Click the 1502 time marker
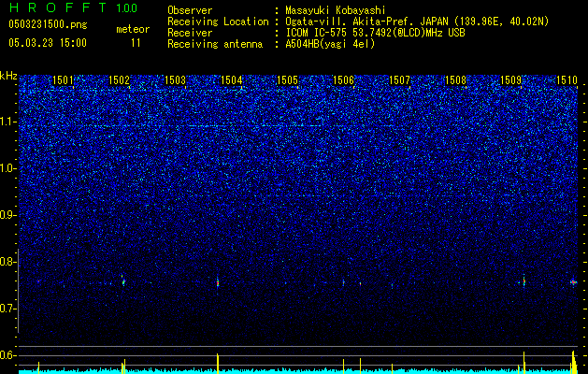This screenshot has width=588, height=374. (119, 80)
